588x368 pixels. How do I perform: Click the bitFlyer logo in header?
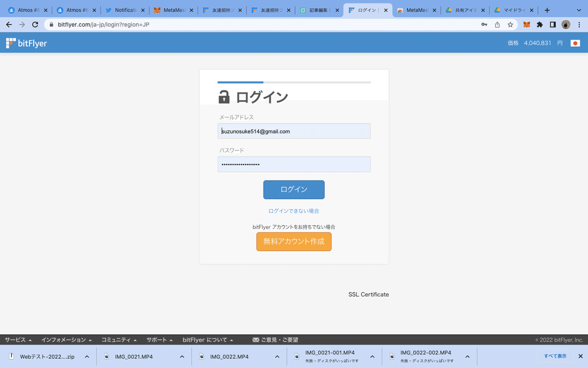pos(26,43)
